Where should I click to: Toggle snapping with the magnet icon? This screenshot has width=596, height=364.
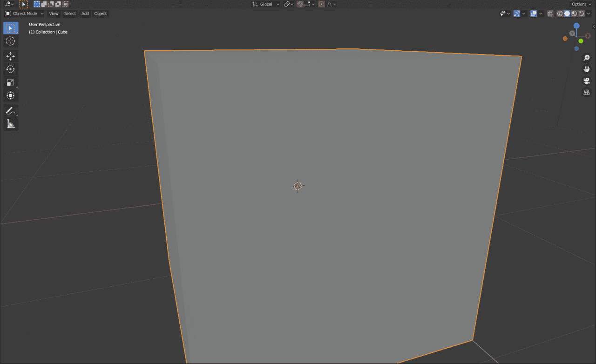(300, 4)
